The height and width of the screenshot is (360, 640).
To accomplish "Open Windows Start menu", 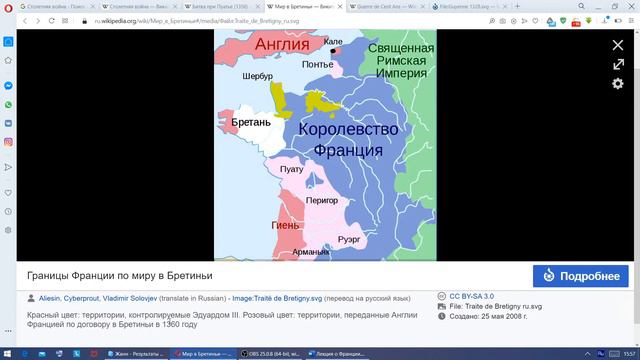I will (x=7, y=354).
